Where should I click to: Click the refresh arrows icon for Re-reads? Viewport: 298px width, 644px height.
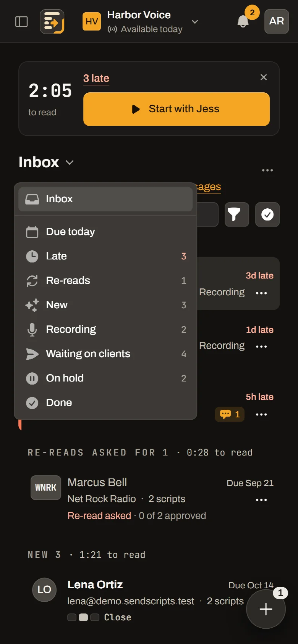pyautogui.click(x=32, y=281)
